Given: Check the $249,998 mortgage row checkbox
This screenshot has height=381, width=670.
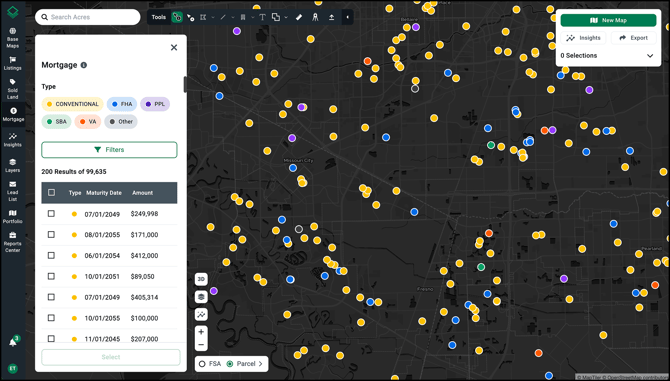Looking at the screenshot, I should (x=51, y=214).
